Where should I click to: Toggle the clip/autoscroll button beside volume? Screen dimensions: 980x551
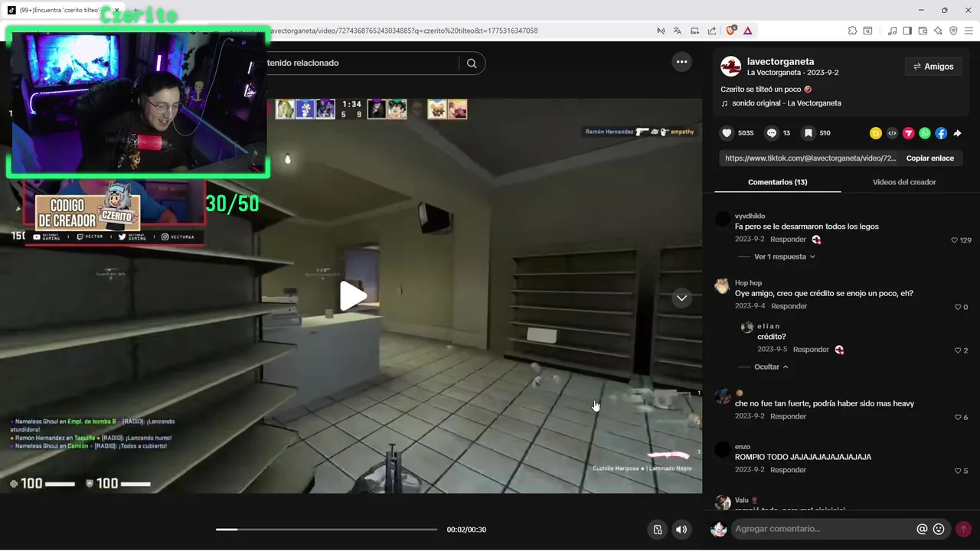(x=657, y=530)
